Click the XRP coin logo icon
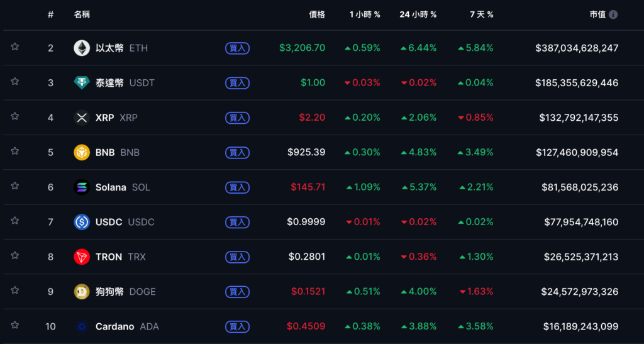This screenshot has height=344, width=644. 82,118
